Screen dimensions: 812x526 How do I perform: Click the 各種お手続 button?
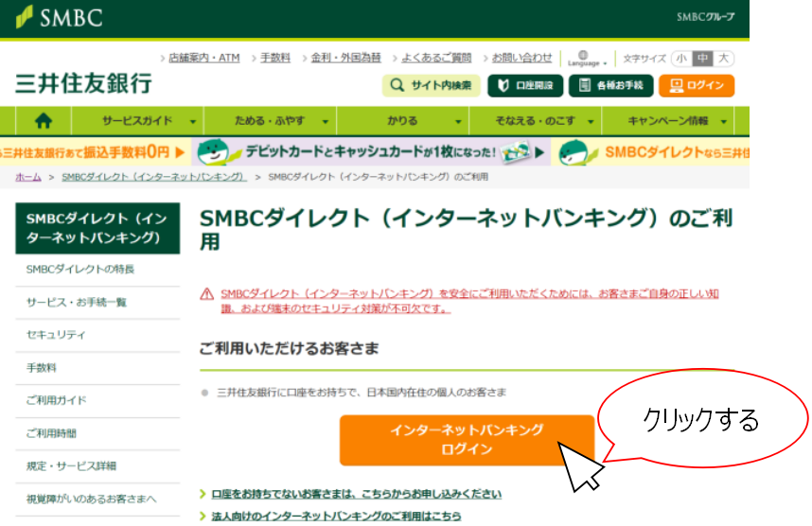click(x=610, y=85)
